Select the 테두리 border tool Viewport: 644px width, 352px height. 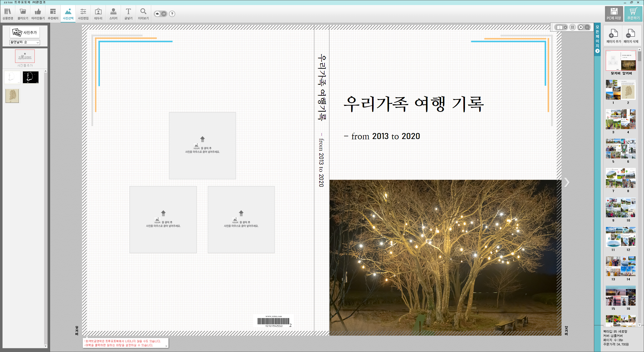click(x=98, y=14)
